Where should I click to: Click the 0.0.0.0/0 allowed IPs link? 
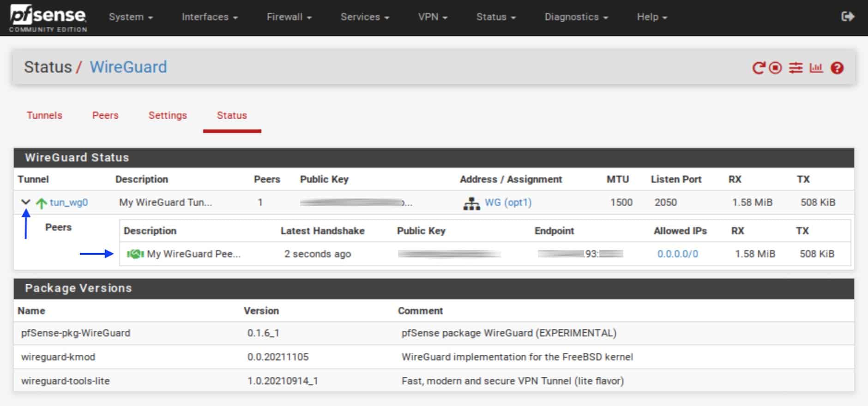point(678,254)
